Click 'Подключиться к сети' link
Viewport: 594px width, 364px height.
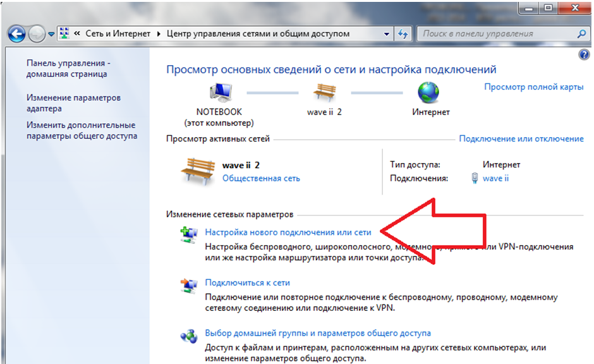pyautogui.click(x=247, y=283)
